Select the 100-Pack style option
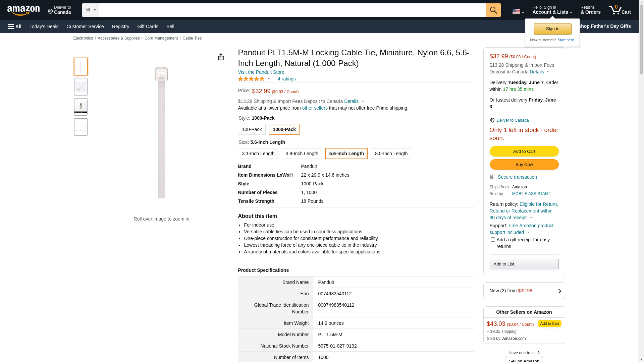This screenshot has height=362, width=644. [252, 129]
